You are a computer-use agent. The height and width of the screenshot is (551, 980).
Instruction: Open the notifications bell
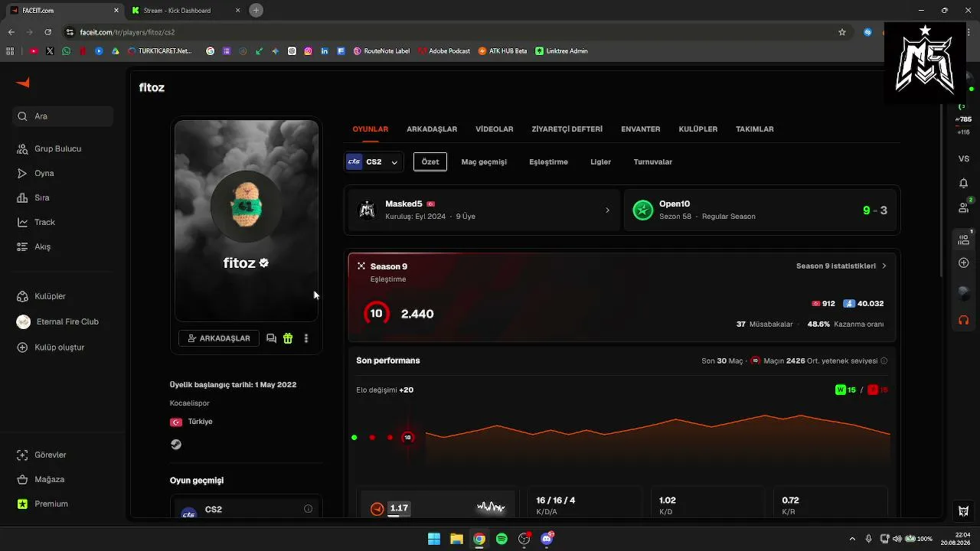click(964, 183)
